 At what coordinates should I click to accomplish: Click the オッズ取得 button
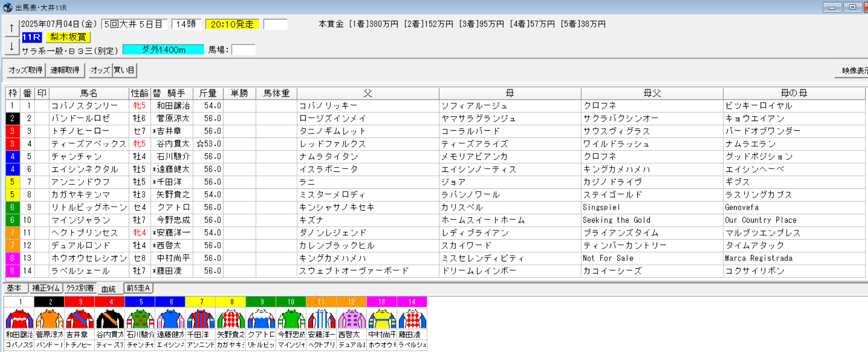click(x=25, y=70)
